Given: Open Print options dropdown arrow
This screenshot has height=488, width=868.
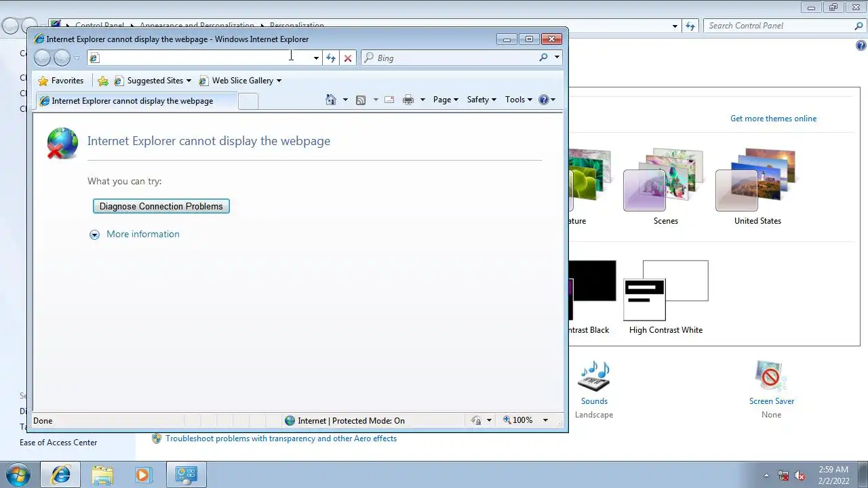Looking at the screenshot, I should click(422, 100).
